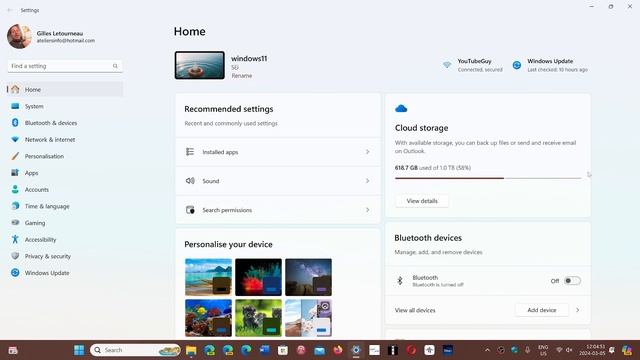Click the tray volume icon

[x=569, y=350]
